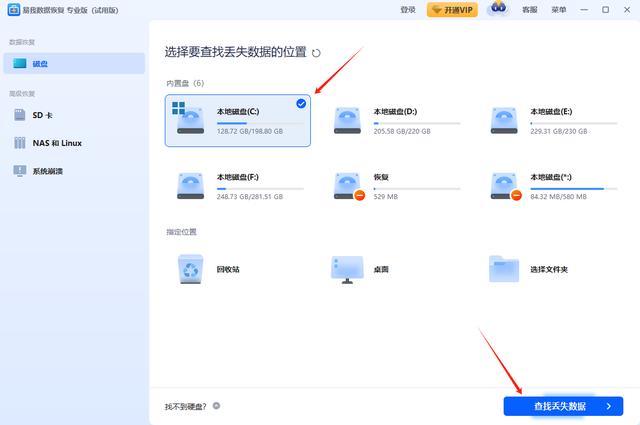The height and width of the screenshot is (425, 640).
Task: Click the recycle bin icon
Action: pos(190,269)
